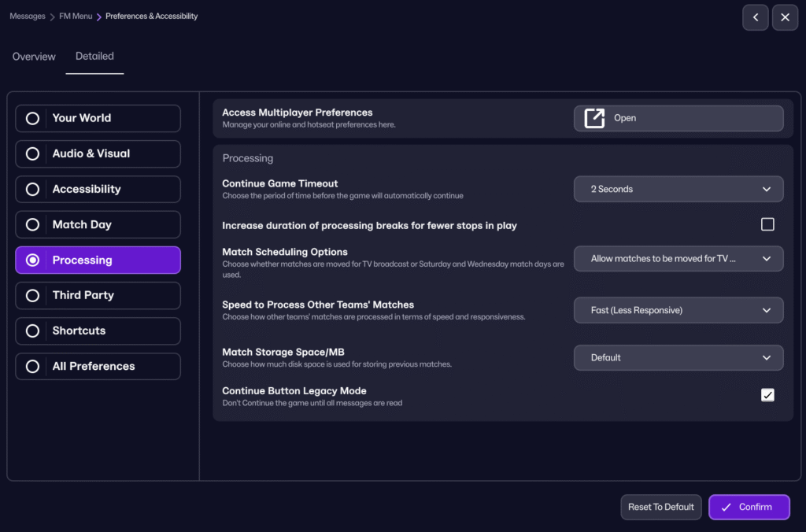Expand Speed to Process Other Teams' Matches dropdown
The height and width of the screenshot is (532, 806).
pos(678,310)
